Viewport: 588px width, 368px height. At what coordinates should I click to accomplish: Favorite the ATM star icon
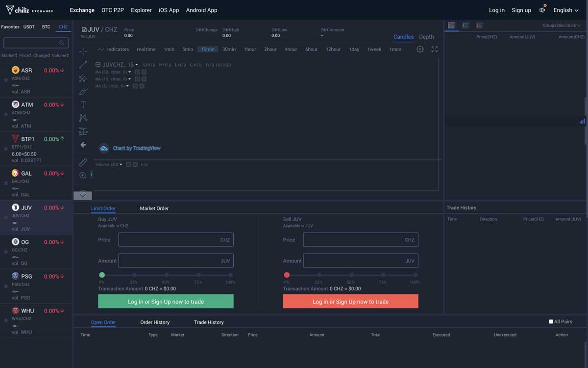(x=6, y=114)
